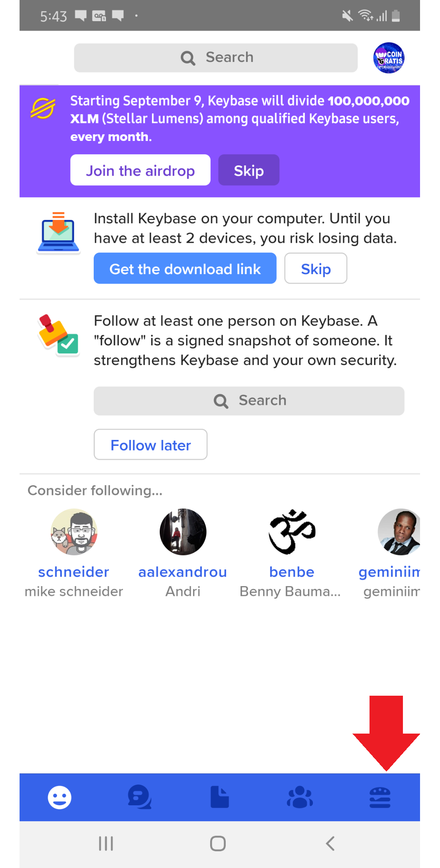
Task: Choose Follow later option
Action: 150,445
